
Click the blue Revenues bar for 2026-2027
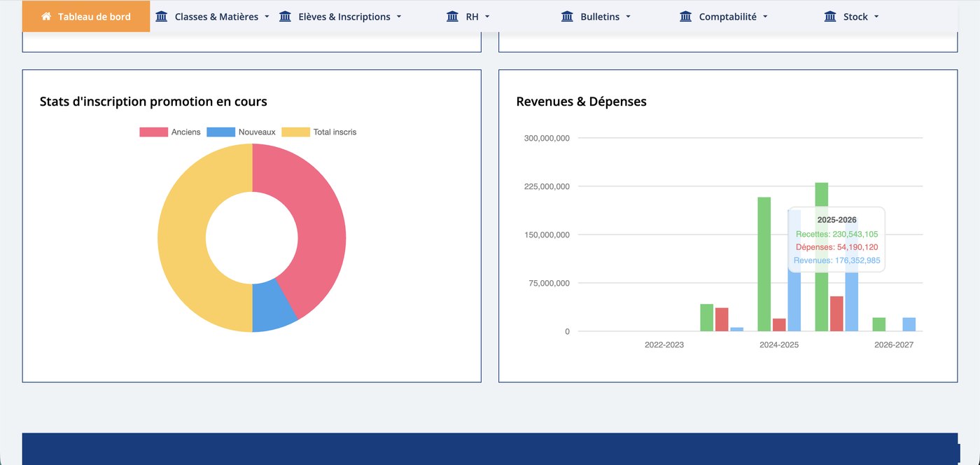[909, 324]
